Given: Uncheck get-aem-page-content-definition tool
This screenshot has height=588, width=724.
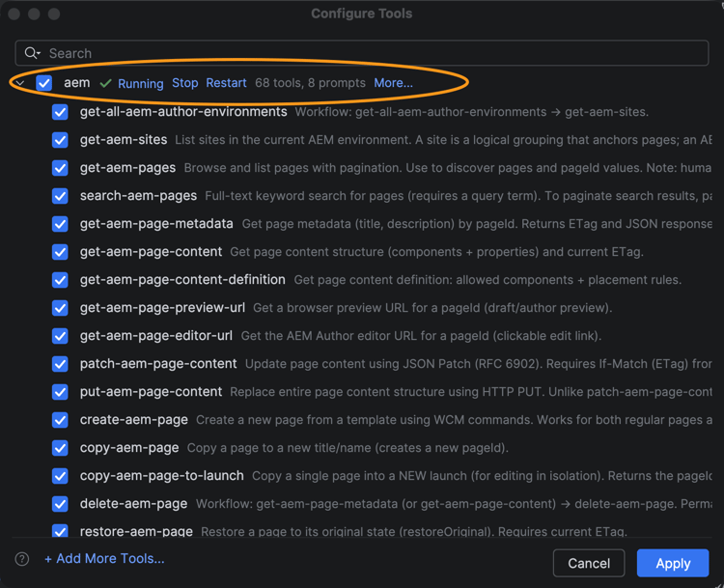Looking at the screenshot, I should 60,280.
